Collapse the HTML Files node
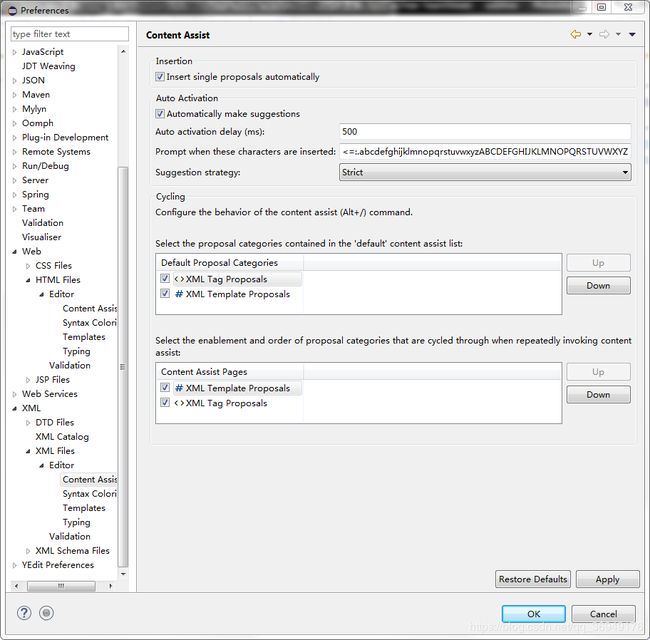 click(28, 280)
